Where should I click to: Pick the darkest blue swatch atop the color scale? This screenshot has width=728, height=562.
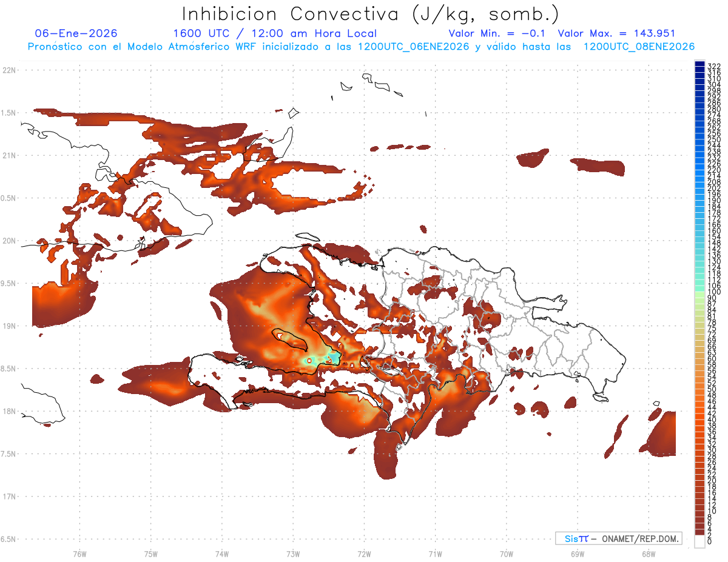(x=699, y=64)
